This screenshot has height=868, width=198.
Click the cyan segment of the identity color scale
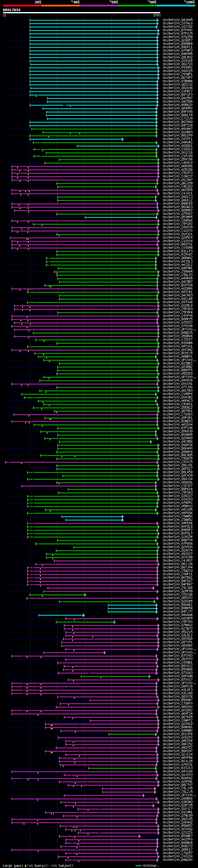tap(175, 5)
